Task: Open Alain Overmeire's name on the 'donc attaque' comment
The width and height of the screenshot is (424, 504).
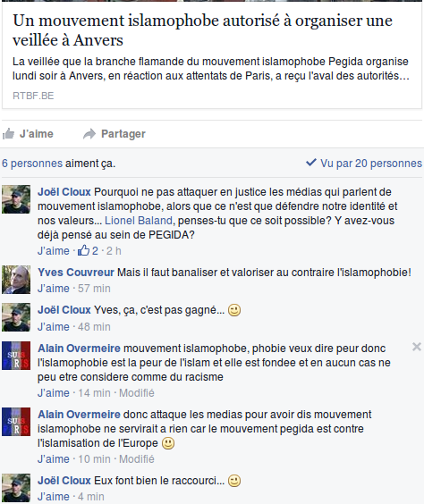Action: (x=79, y=415)
